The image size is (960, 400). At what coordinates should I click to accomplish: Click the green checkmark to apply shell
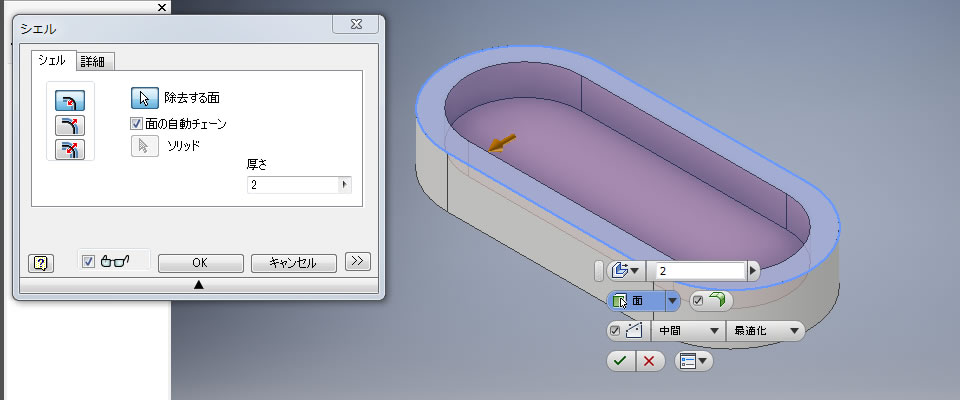coord(621,361)
